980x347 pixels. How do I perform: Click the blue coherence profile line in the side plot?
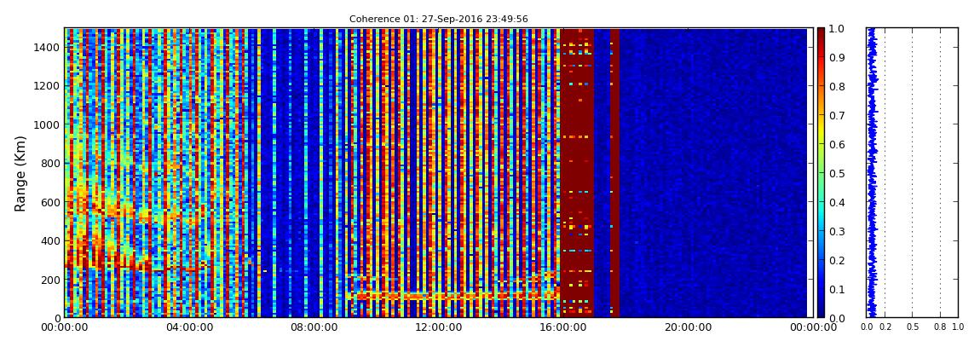tap(872, 173)
